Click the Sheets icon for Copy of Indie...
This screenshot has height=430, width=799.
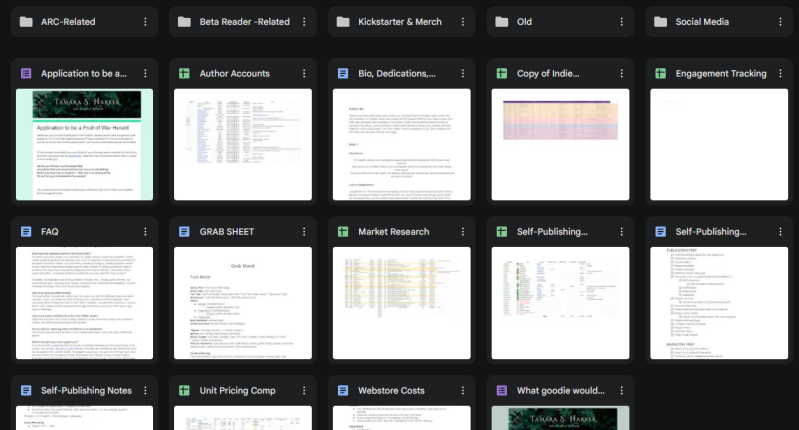[502, 73]
